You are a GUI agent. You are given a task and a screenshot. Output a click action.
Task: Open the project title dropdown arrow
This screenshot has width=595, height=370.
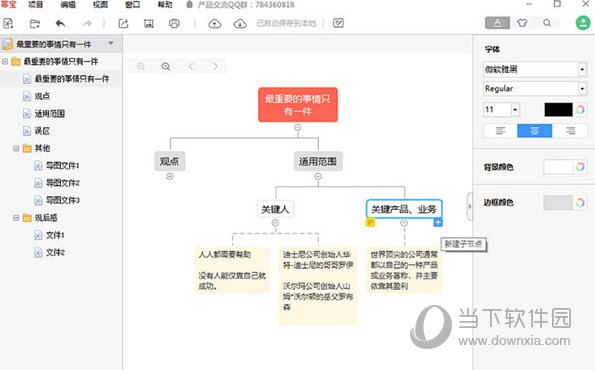[x=111, y=44]
